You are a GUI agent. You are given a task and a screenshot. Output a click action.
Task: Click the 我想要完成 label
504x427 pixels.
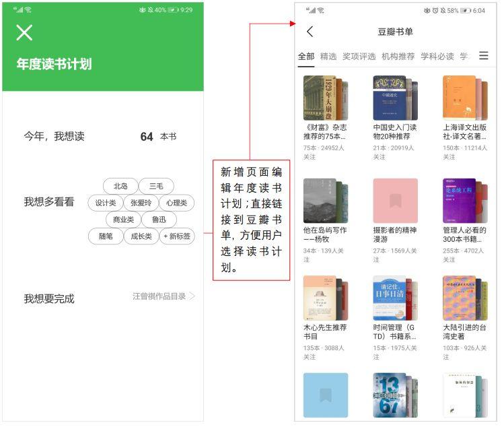[x=49, y=299]
